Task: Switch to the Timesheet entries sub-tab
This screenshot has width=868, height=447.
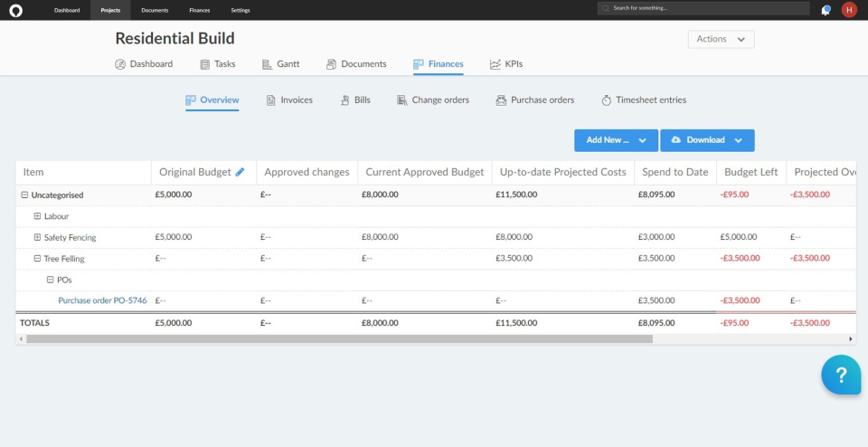Action: 644,100
